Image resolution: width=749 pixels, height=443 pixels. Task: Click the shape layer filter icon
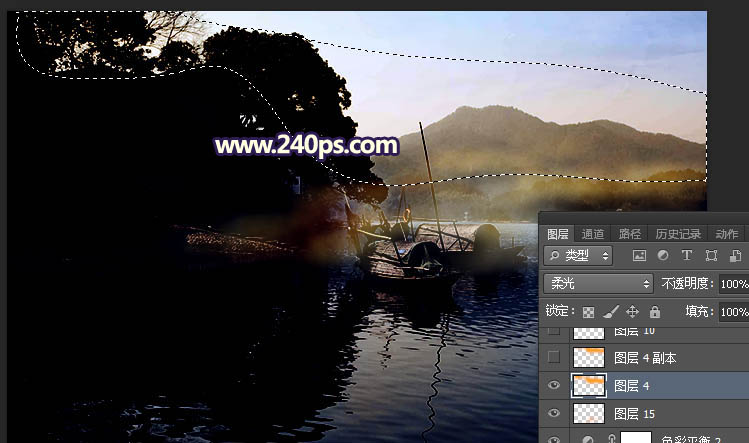click(711, 256)
